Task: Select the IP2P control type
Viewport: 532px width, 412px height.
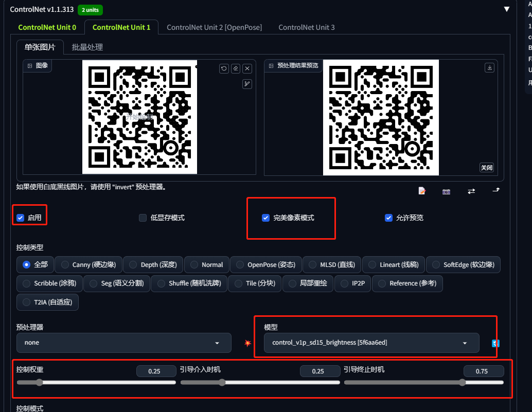Action: (353, 283)
